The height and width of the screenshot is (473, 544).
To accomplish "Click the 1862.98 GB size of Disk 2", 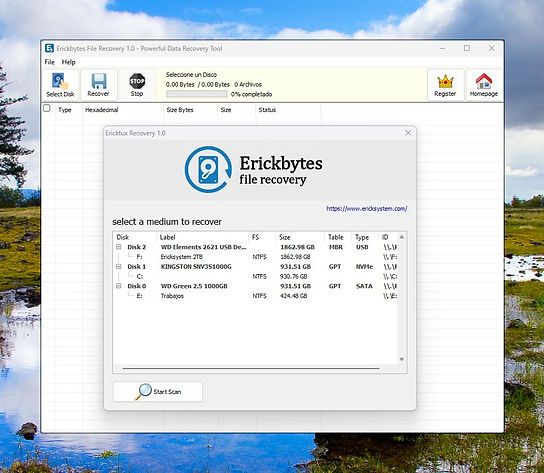I will point(297,247).
